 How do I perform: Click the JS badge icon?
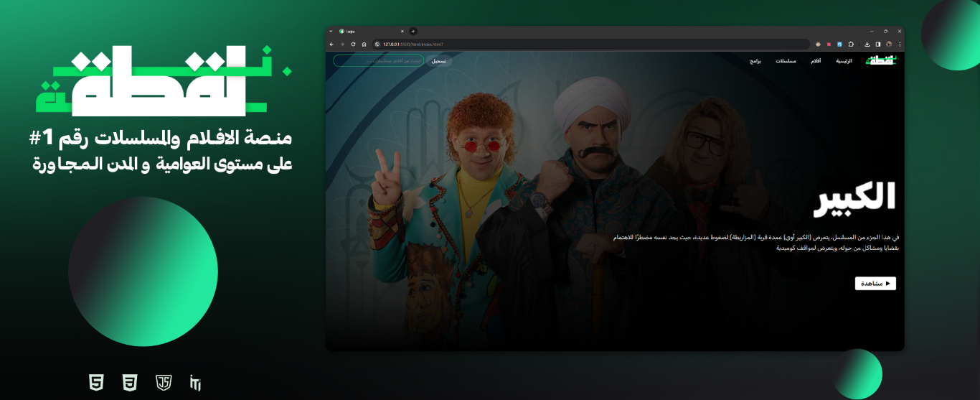click(164, 382)
